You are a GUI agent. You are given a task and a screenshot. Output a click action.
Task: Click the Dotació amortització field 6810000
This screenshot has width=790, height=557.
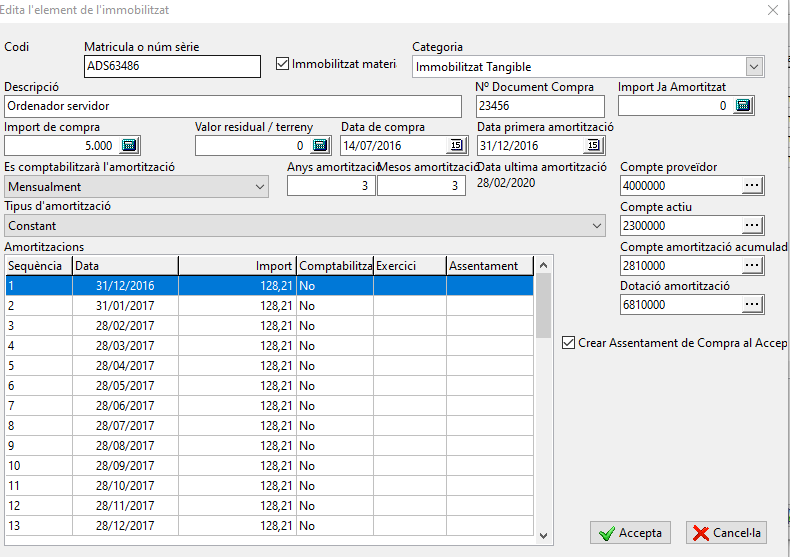pos(681,305)
